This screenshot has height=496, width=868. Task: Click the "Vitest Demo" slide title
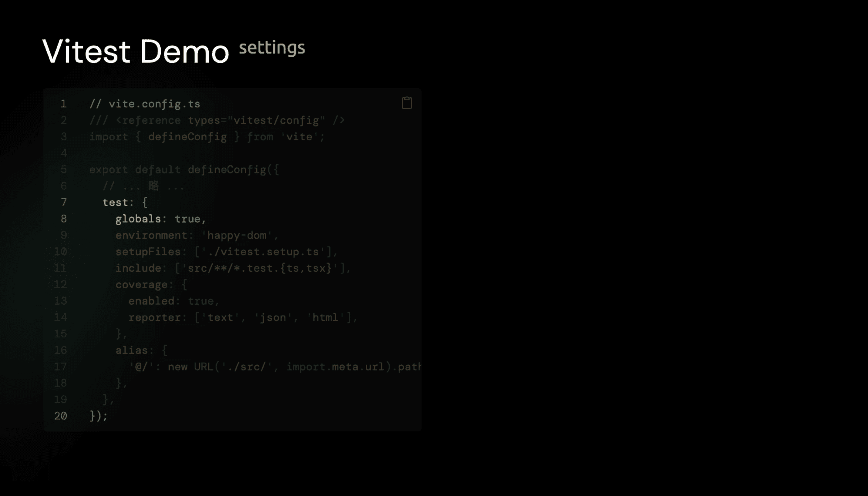(135, 52)
